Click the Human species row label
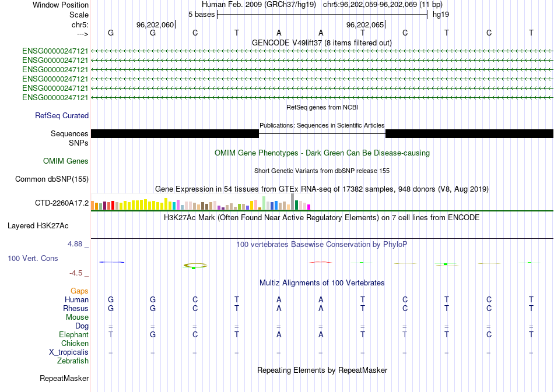The width and height of the screenshot is (554, 392). pyautogui.click(x=76, y=300)
